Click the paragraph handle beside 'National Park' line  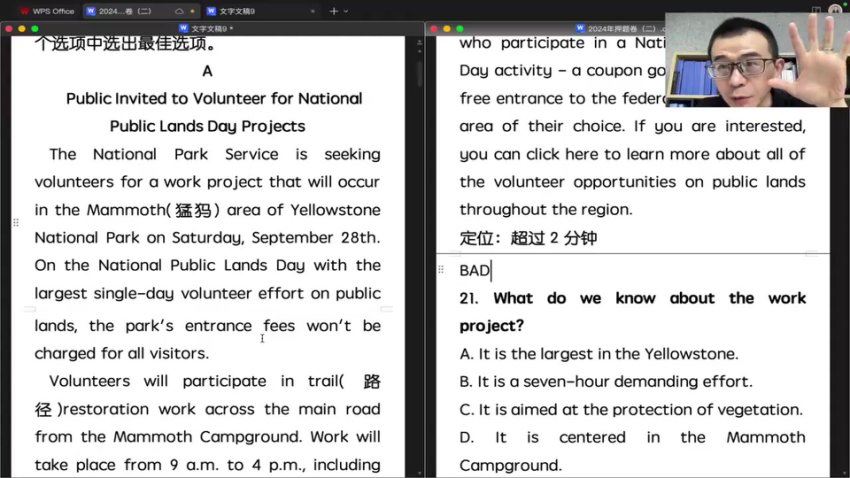16,223
